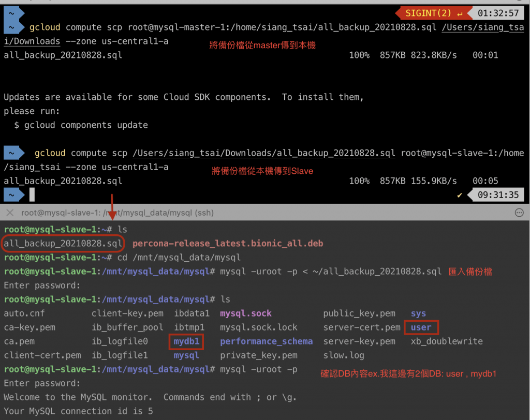Image resolution: width=530 pixels, height=420 pixels.
Task: Click percona-release_latest.bionic_all.deb filename
Action: tap(228, 243)
